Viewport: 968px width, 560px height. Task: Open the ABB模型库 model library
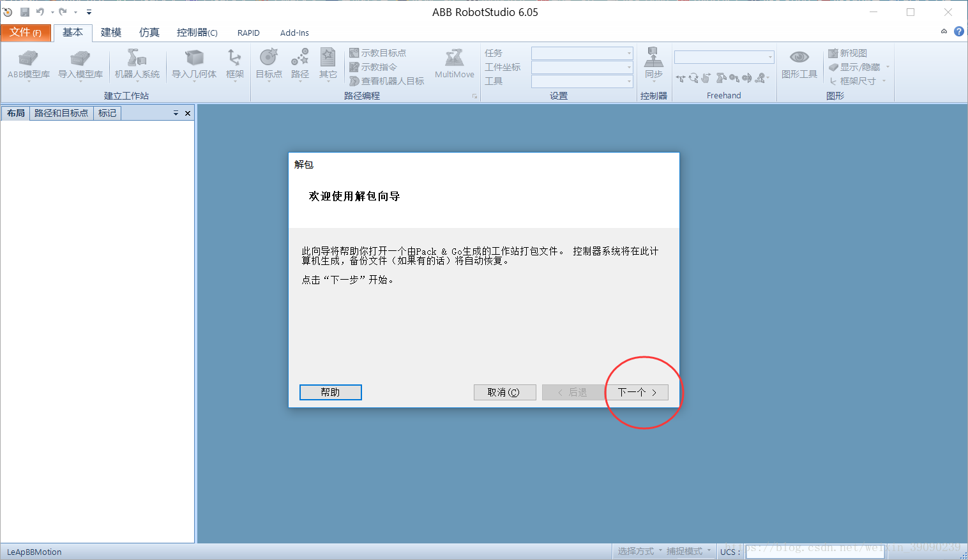pyautogui.click(x=28, y=64)
